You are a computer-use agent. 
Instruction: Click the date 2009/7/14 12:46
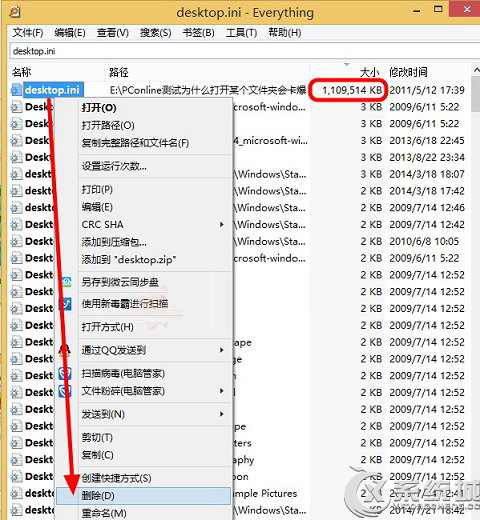point(427,208)
